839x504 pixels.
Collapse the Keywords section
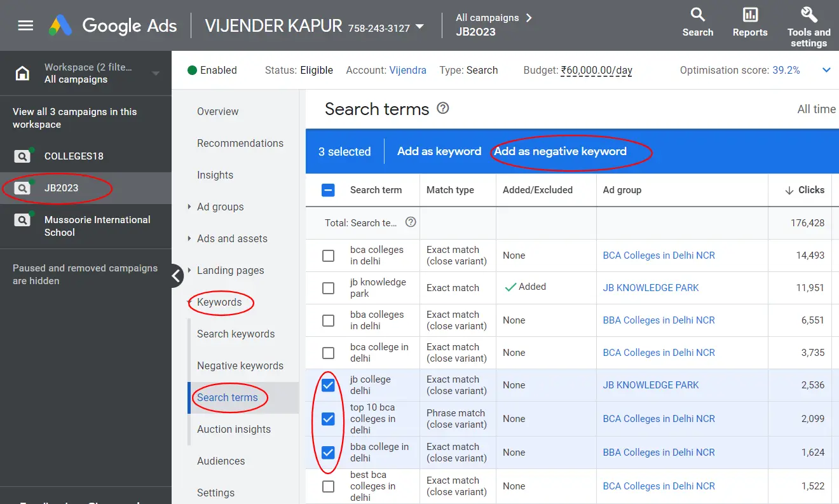(x=189, y=302)
